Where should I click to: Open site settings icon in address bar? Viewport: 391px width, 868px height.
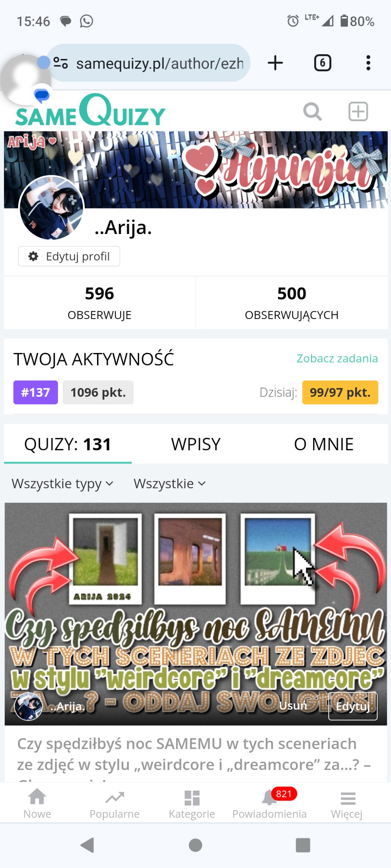(x=61, y=63)
